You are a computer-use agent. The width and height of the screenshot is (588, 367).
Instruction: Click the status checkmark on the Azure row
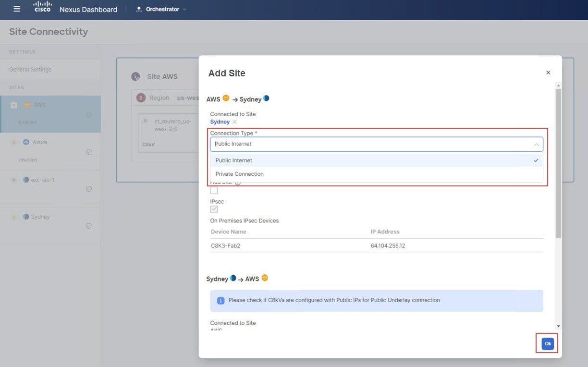click(89, 152)
